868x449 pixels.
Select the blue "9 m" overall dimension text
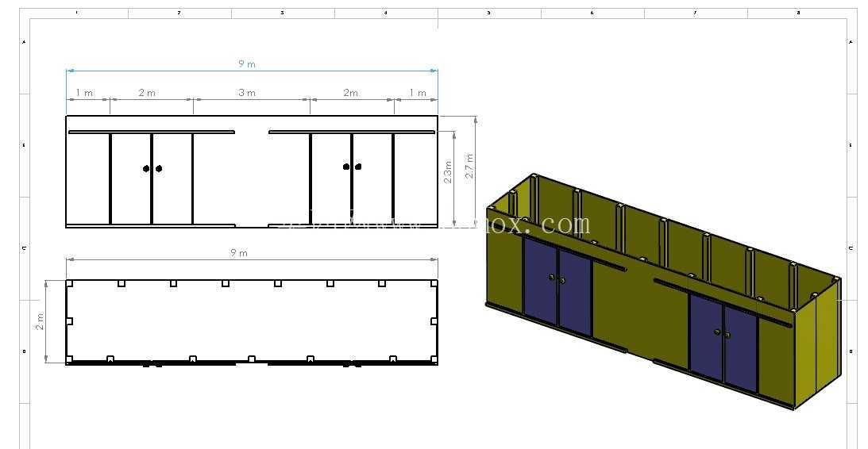point(247,64)
